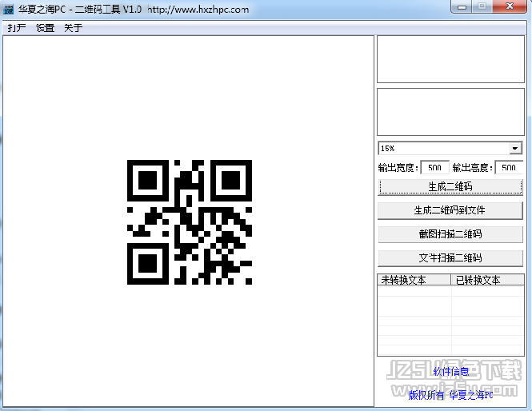The height and width of the screenshot is (411, 532).
Task: Open the 关于 menu
Action: click(x=74, y=28)
